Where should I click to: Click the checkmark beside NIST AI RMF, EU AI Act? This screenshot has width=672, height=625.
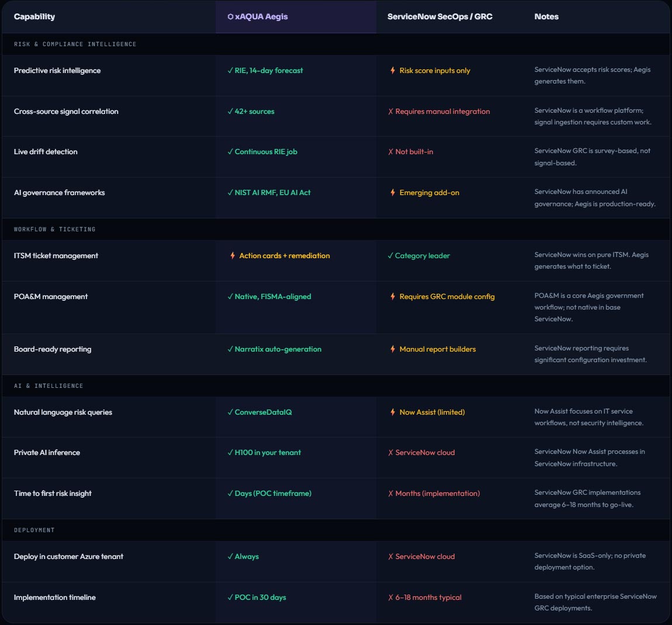point(230,193)
